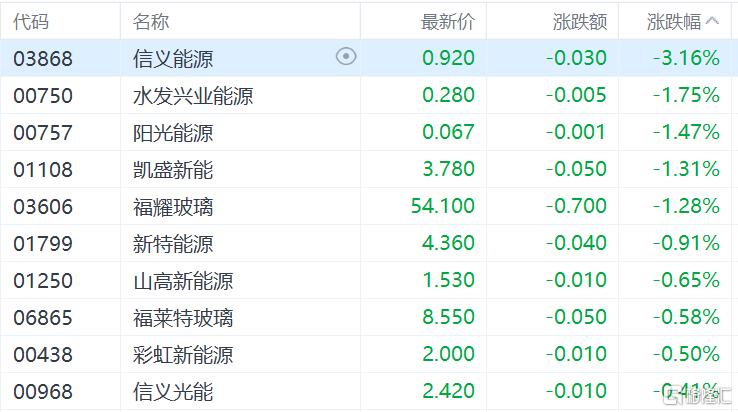The height and width of the screenshot is (412, 738).
Task: Click latest price 1.530
Action: (449, 280)
